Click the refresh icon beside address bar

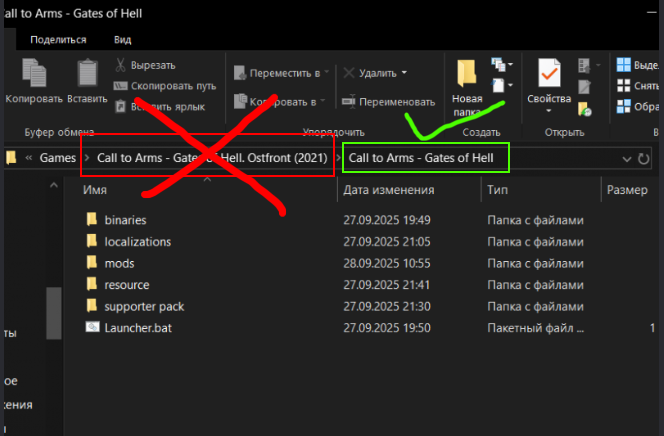(x=644, y=158)
